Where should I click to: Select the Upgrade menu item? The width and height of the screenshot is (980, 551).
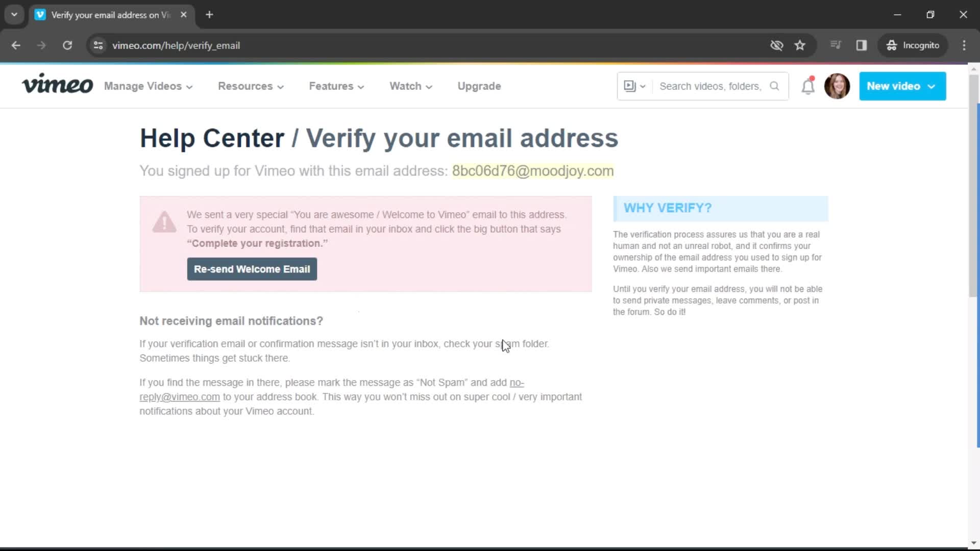coord(479,86)
